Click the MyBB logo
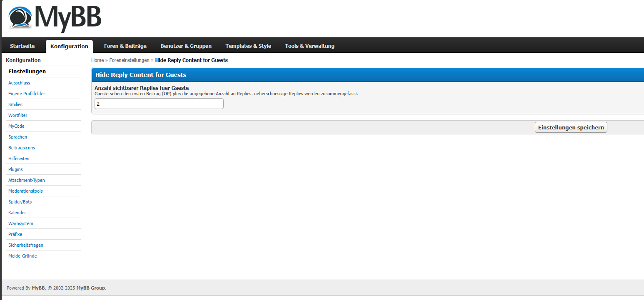Screen dimensions: 644x300 (55, 17)
